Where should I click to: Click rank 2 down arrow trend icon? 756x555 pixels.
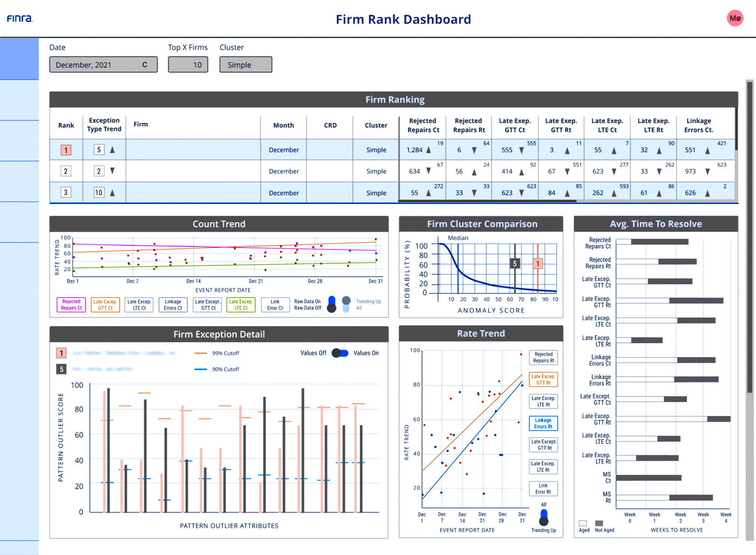point(112,171)
